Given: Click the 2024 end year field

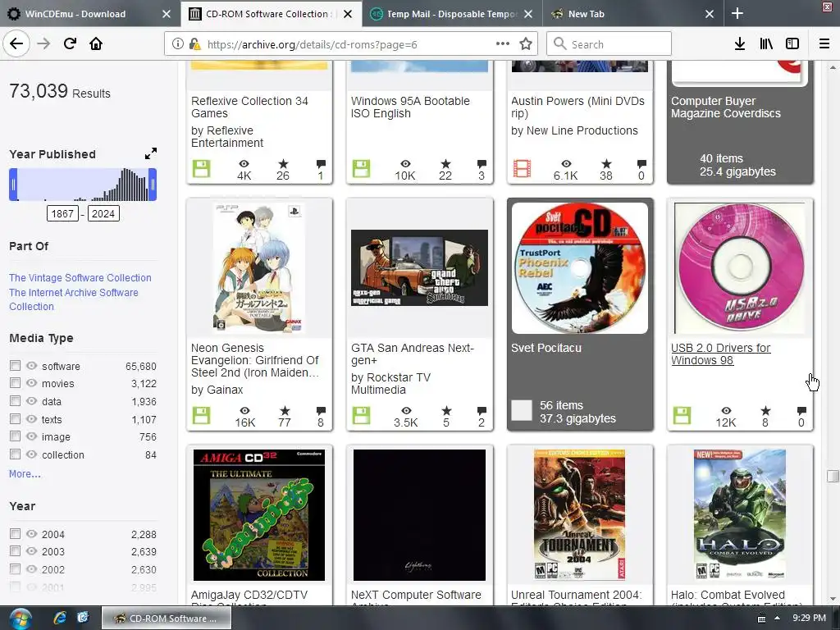Looking at the screenshot, I should tap(103, 214).
